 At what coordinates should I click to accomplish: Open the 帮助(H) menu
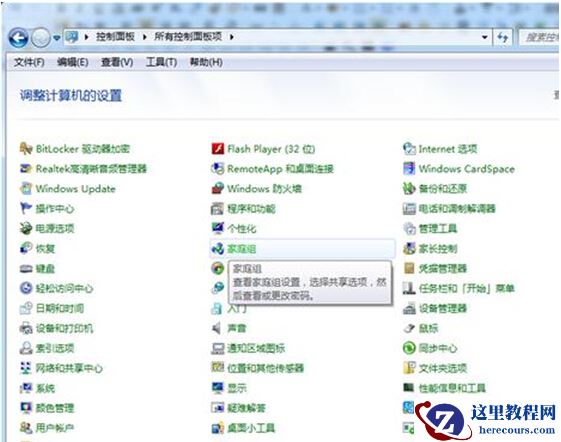pos(206,62)
